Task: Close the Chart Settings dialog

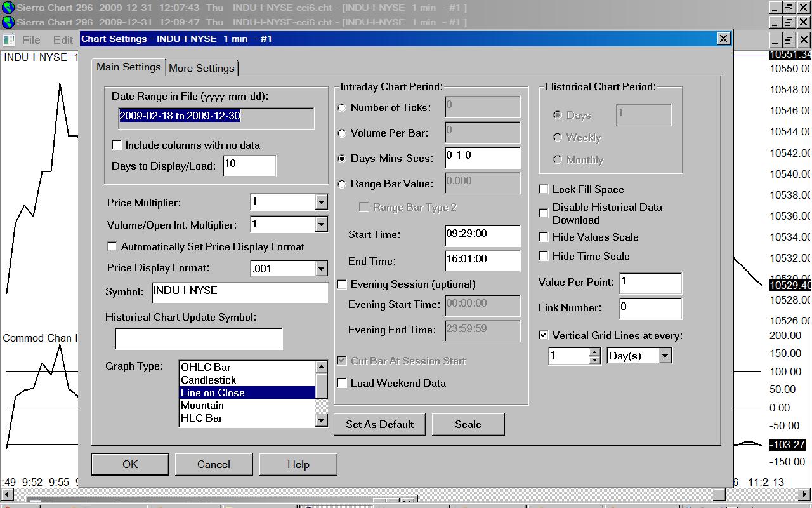Action: [x=723, y=39]
